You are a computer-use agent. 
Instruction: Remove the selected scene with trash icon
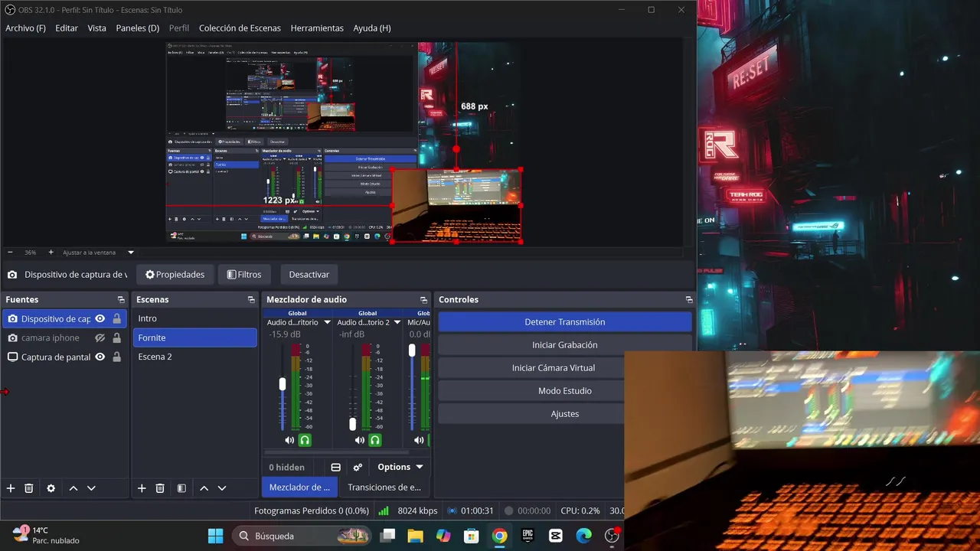[160, 488]
